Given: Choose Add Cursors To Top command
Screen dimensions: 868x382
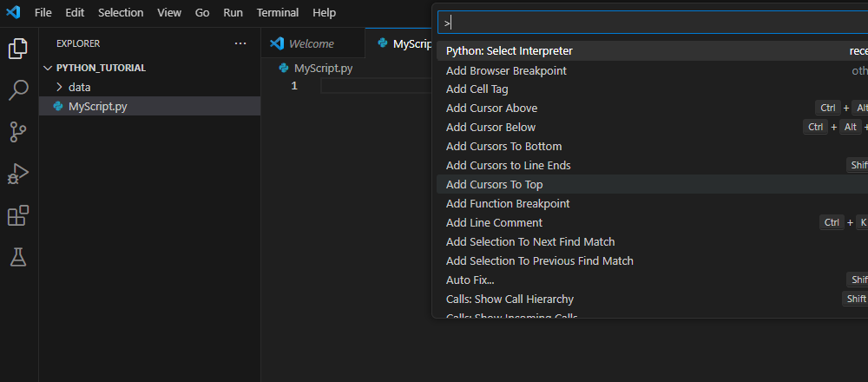Looking at the screenshot, I should (652, 184).
